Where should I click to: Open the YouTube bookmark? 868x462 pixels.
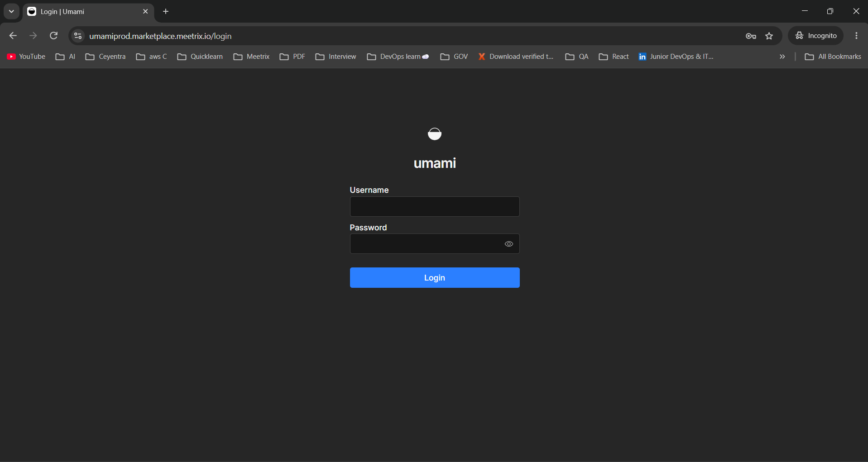26,57
